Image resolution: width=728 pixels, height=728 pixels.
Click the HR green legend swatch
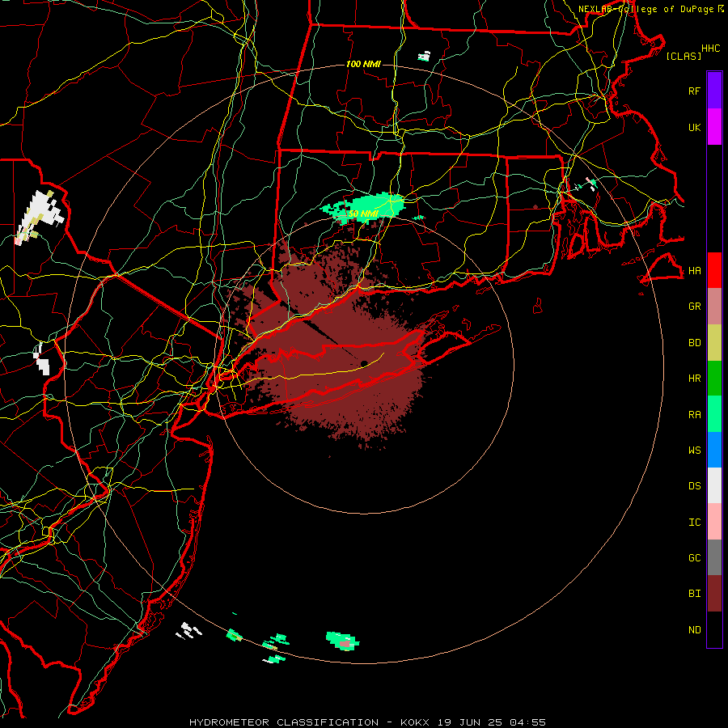(714, 378)
